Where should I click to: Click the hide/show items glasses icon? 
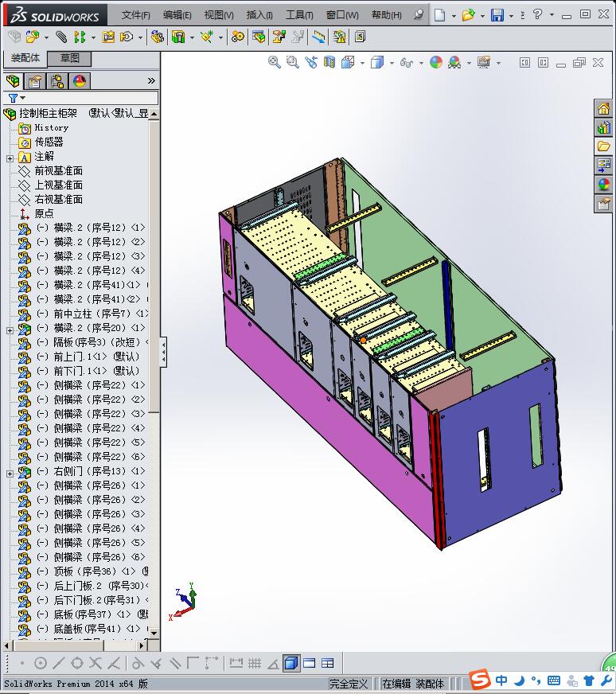click(x=406, y=63)
